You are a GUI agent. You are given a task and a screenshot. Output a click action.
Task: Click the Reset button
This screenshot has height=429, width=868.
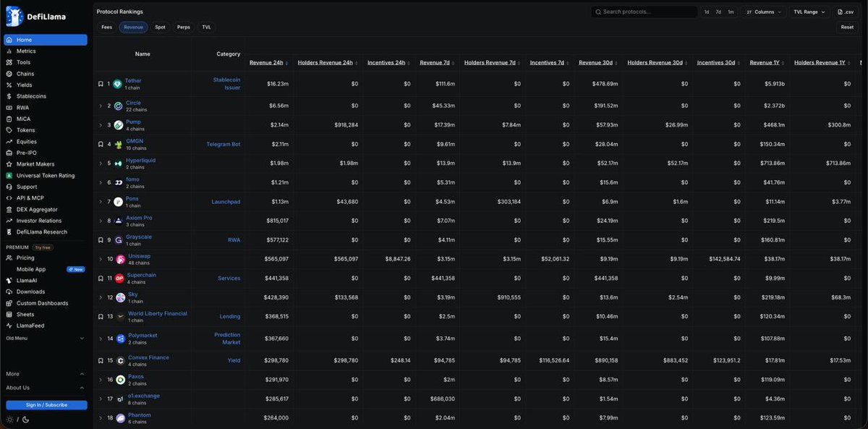coord(847,27)
